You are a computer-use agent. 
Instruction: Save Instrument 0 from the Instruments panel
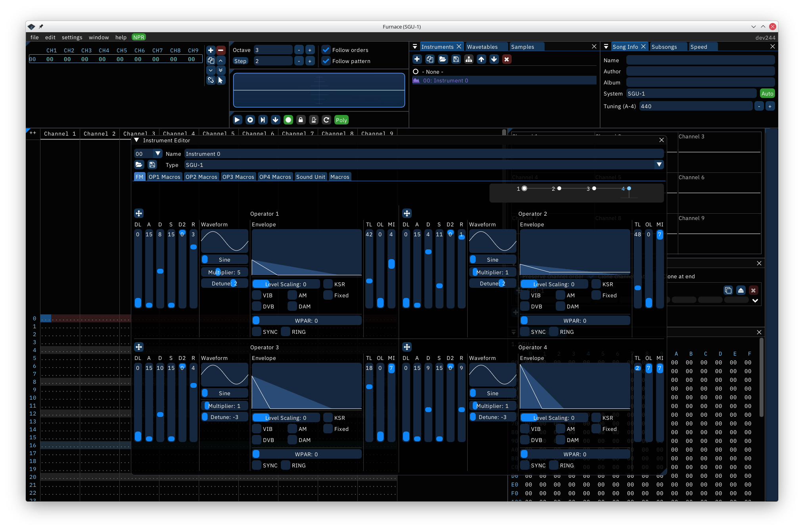[456, 59]
